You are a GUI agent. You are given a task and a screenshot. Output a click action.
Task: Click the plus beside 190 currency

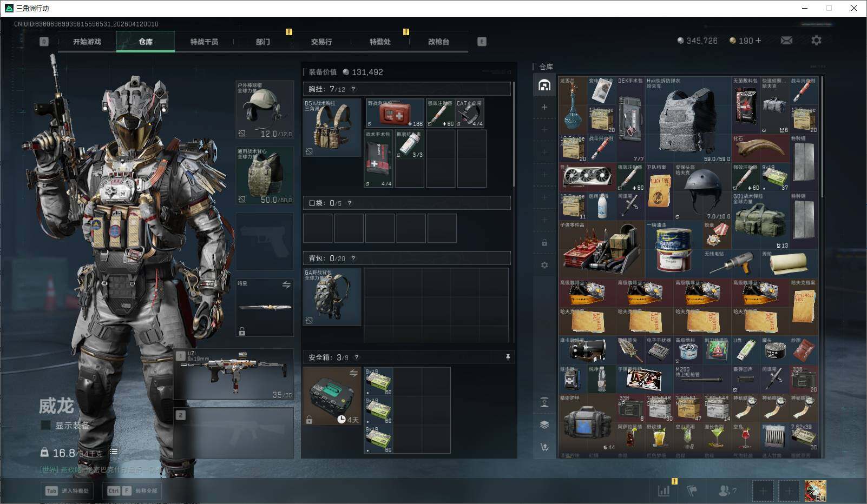(x=758, y=41)
